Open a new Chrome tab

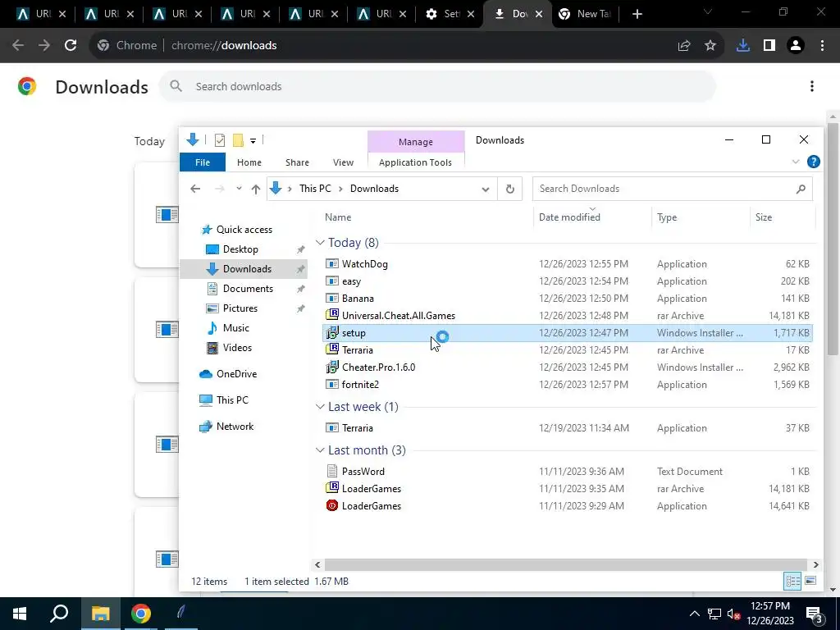pos(637,14)
